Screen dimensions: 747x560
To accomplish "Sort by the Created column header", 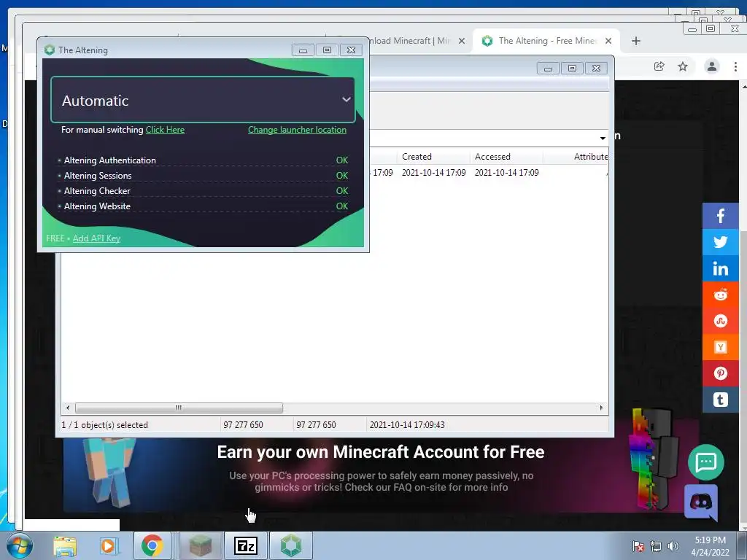I will coord(433,157).
